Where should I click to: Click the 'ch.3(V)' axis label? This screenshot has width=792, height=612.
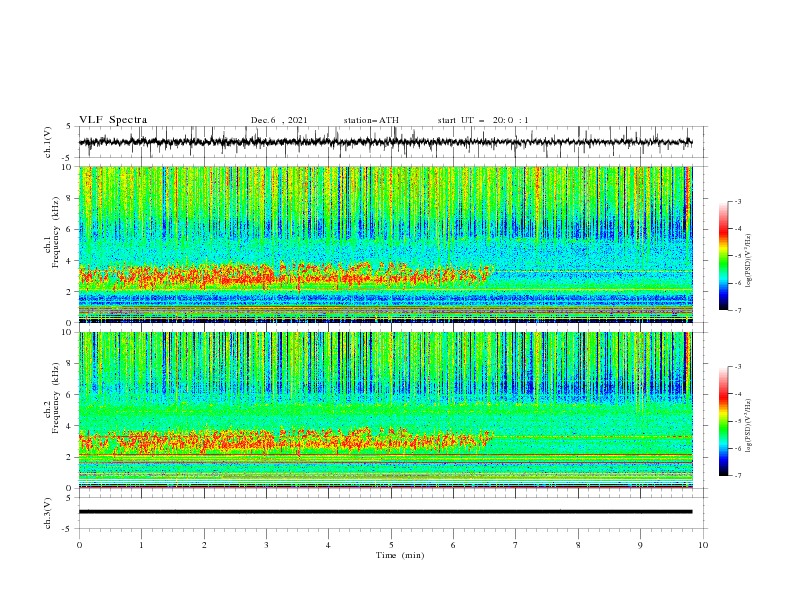click(x=48, y=513)
